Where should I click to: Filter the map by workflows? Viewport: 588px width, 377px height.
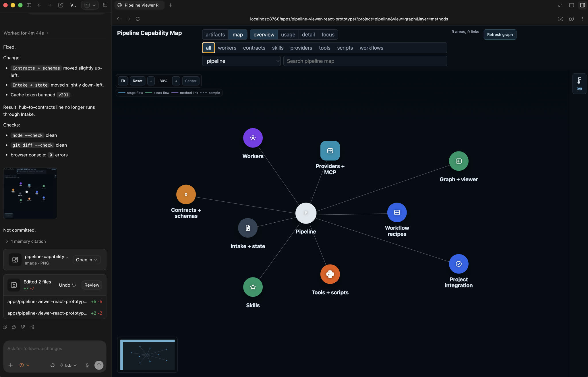pos(371,48)
